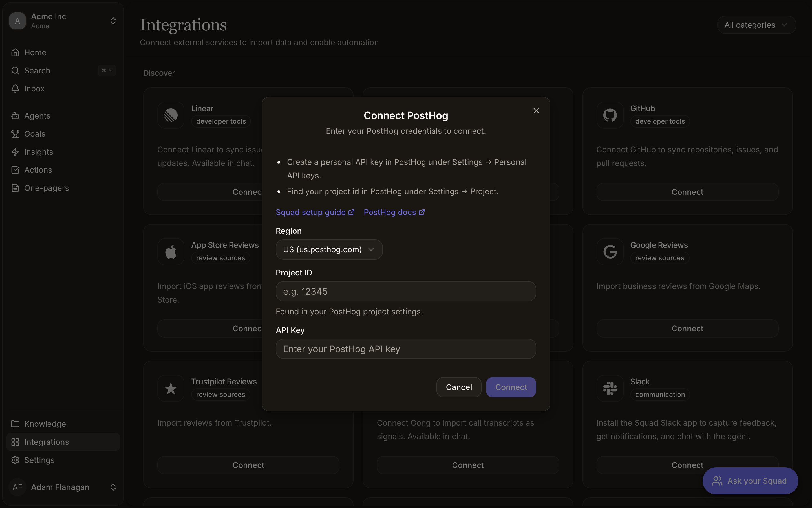Open the PostHog docs link
Screen dimensions: 812x508
point(394,212)
